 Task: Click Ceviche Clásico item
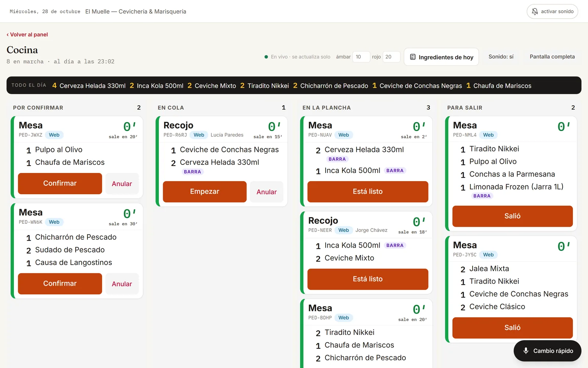497,307
